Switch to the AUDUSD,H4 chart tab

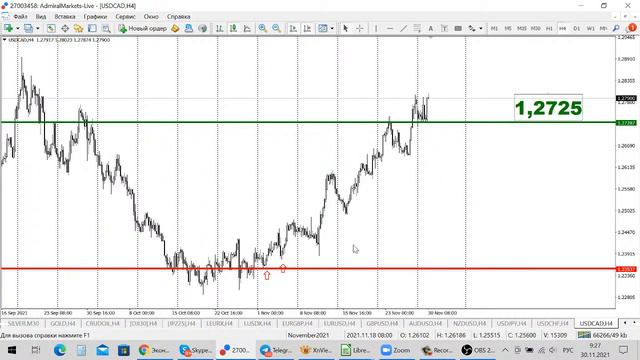(x=425, y=323)
